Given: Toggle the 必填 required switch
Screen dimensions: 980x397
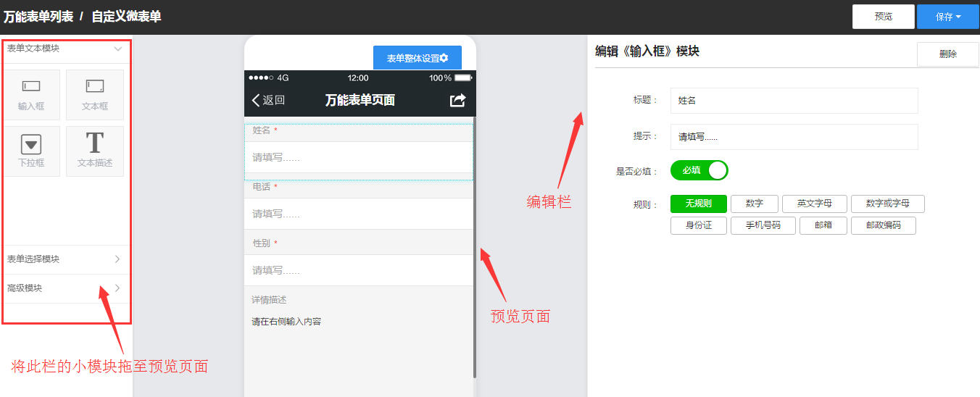Looking at the screenshot, I should pyautogui.click(x=699, y=170).
